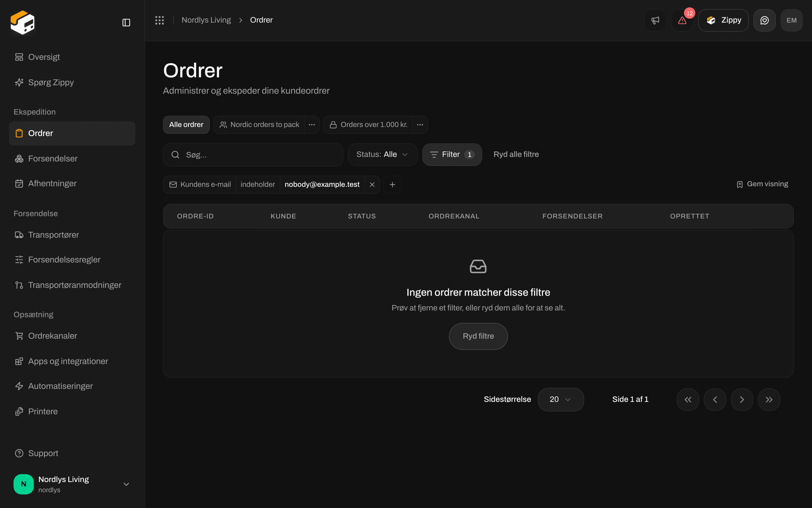Click Nordlys Living breadcrumb
Screen dimensions: 812x508
pos(206,20)
